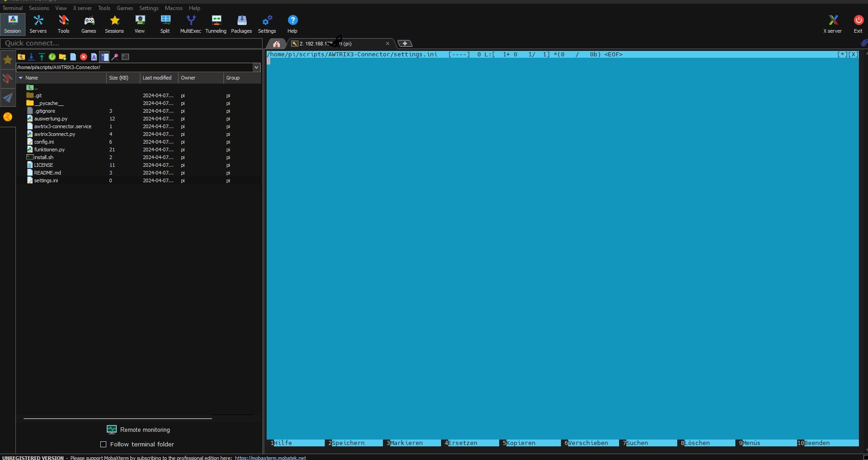The height and width of the screenshot is (460, 868).
Task: Create a new folder in SFTP browser
Action: (63, 57)
